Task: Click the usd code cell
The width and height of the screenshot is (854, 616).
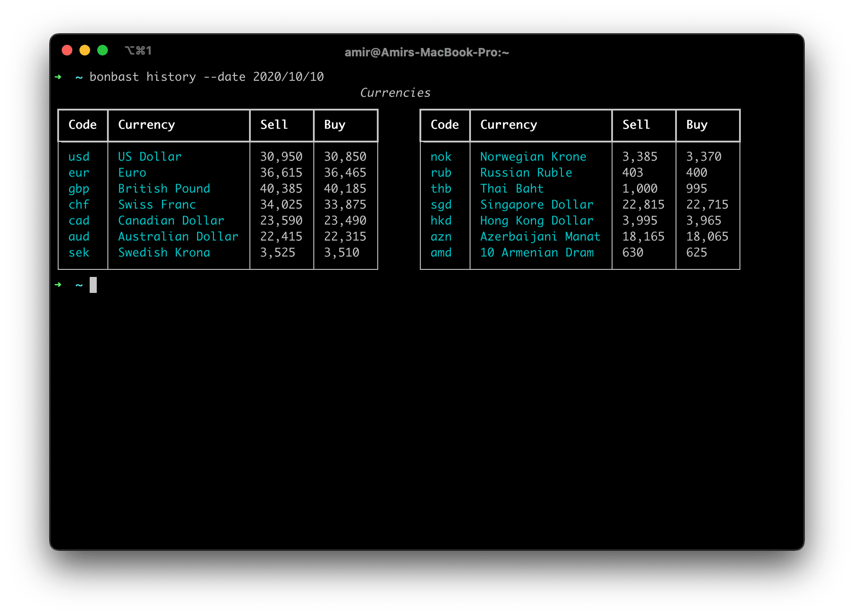Action: pyautogui.click(x=79, y=157)
